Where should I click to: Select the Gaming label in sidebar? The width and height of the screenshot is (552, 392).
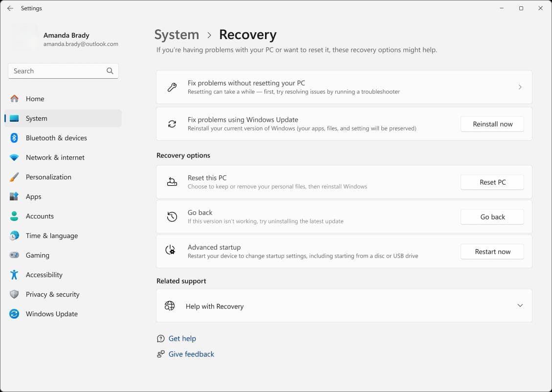pos(37,255)
